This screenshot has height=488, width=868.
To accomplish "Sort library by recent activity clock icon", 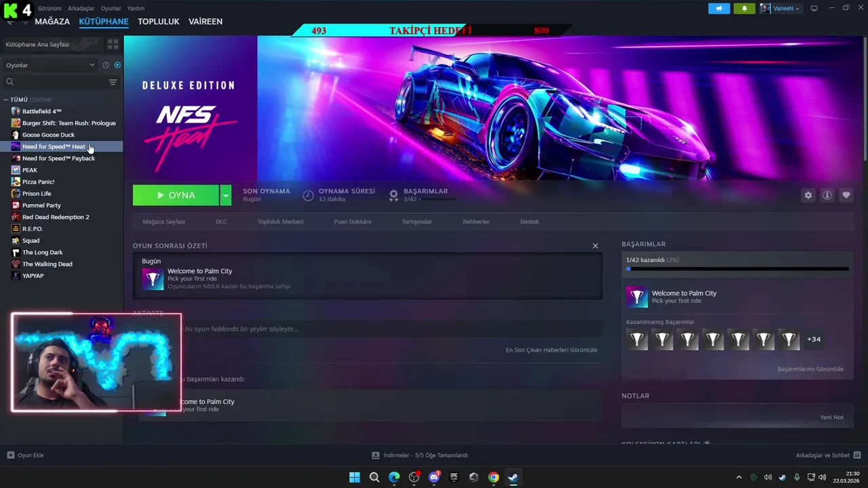I will 106,65.
